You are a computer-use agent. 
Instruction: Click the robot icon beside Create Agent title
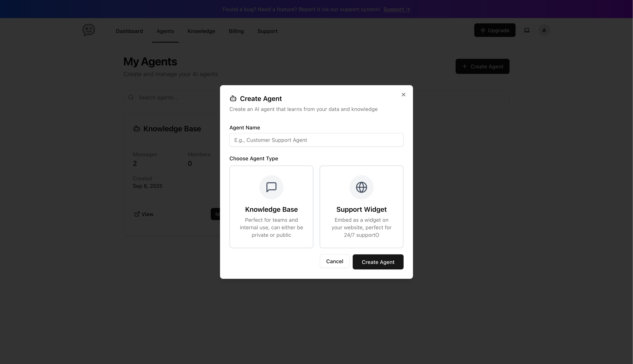pos(233,99)
